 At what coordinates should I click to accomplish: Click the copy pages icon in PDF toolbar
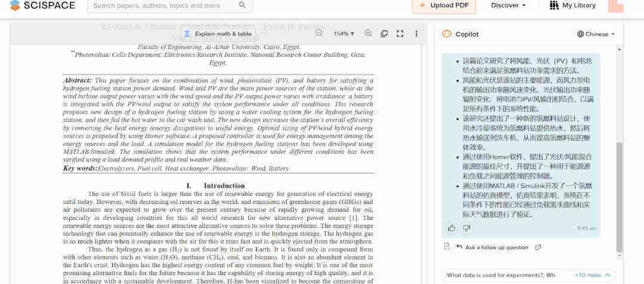pyautogui.click(x=384, y=33)
